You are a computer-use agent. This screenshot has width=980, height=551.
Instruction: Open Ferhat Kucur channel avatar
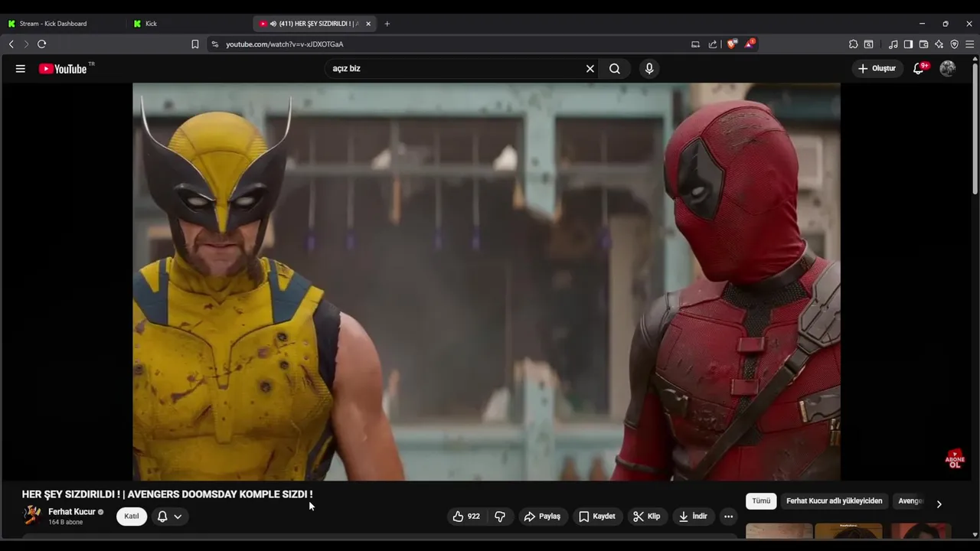(32, 515)
